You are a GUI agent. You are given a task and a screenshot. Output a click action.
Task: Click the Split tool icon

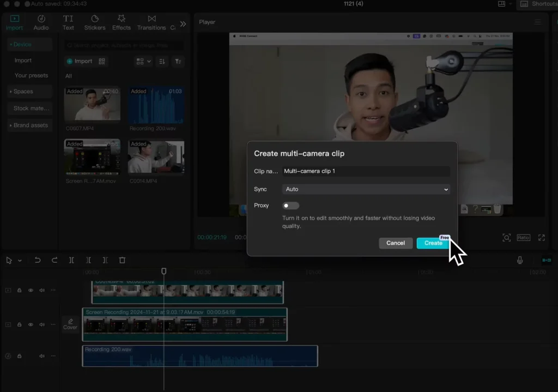[x=71, y=260]
